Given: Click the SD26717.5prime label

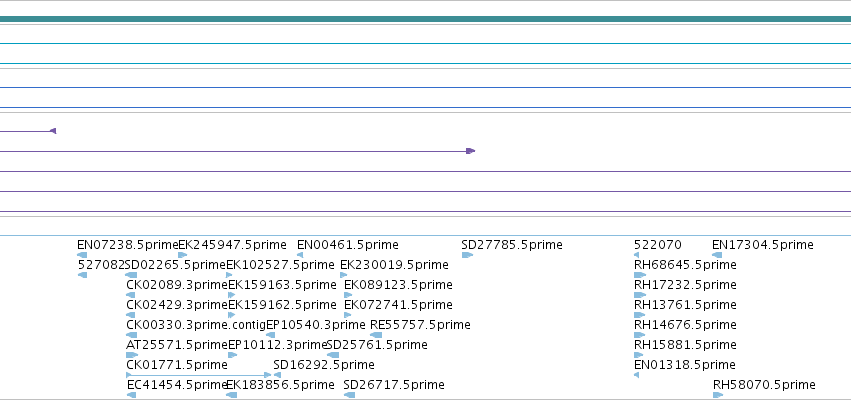Looking at the screenshot, I should point(394,385).
